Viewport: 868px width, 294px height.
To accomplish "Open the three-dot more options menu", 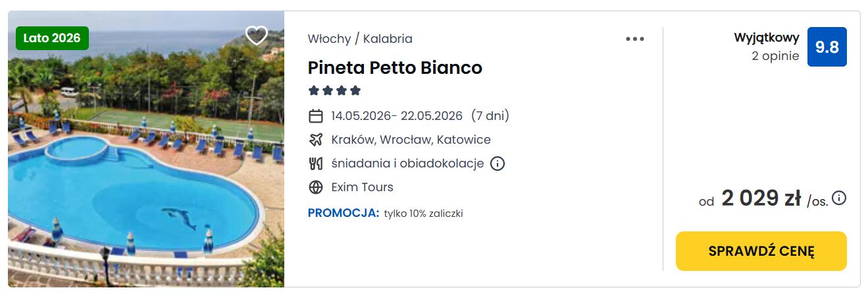I will point(635,39).
